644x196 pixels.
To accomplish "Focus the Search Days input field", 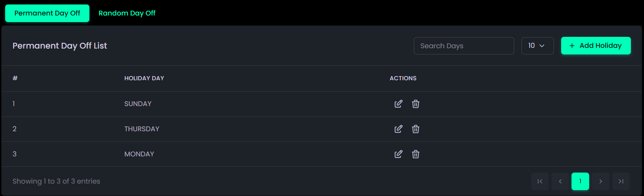I will click(x=464, y=46).
